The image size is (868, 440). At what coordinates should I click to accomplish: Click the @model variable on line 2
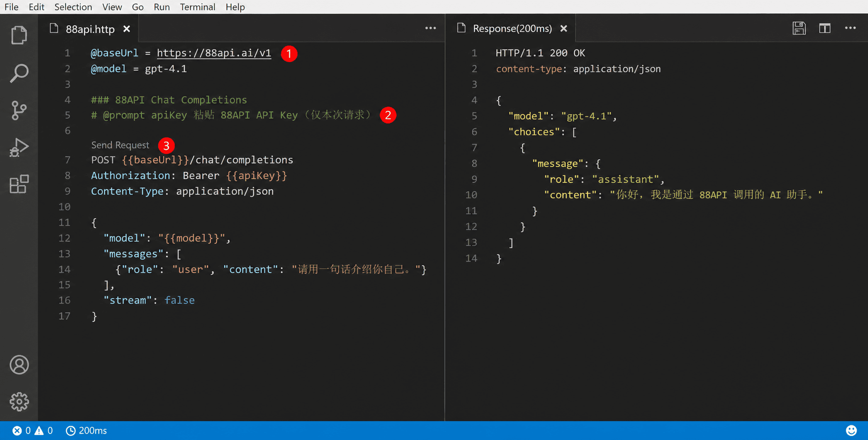pyautogui.click(x=108, y=68)
